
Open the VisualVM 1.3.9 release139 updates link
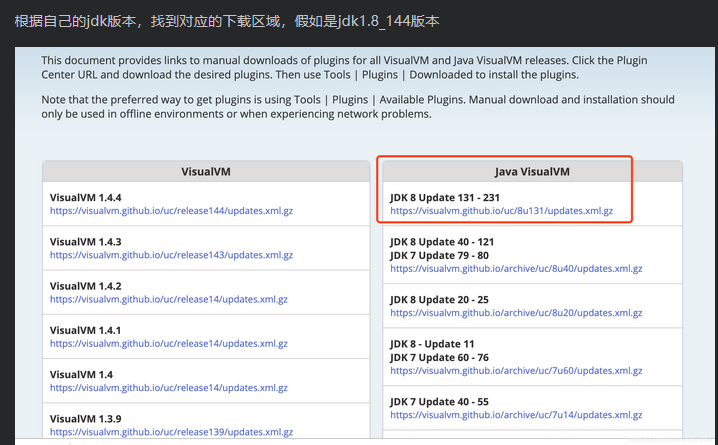(x=171, y=432)
